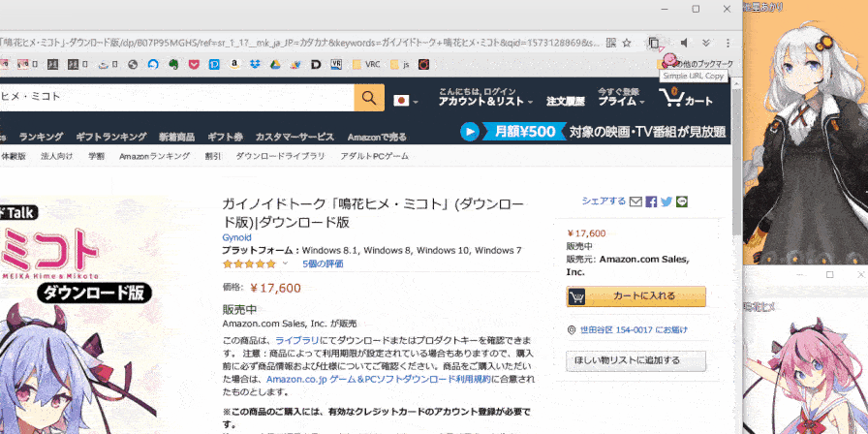
Task: Share on LINE icon
Action: pyautogui.click(x=682, y=202)
